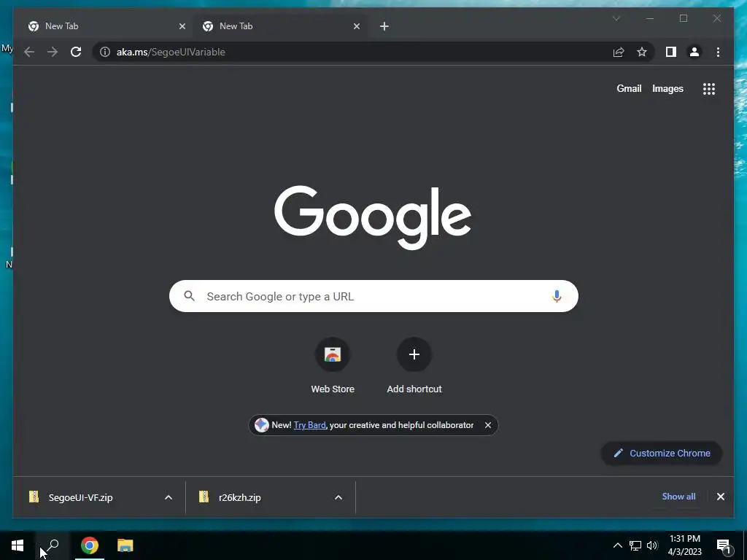
Task: Click the forward navigation arrow
Action: point(53,52)
